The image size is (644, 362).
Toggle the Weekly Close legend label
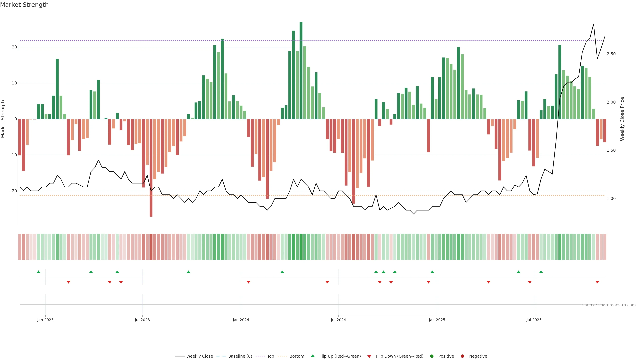click(x=200, y=356)
